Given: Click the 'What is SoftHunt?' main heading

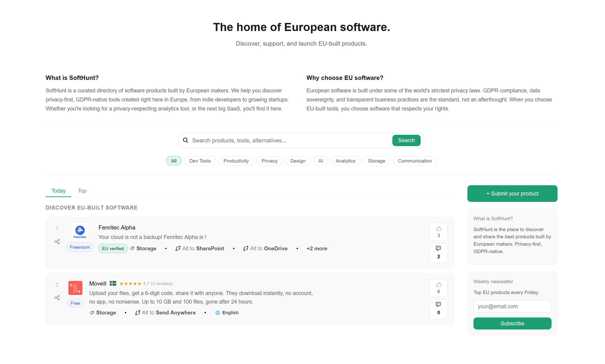Looking at the screenshot, I should [72, 78].
